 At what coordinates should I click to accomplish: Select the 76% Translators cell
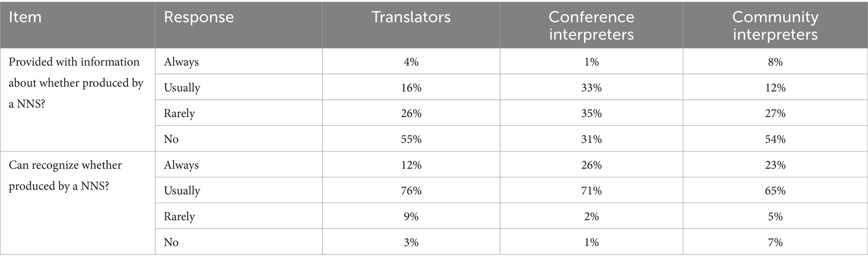click(411, 190)
